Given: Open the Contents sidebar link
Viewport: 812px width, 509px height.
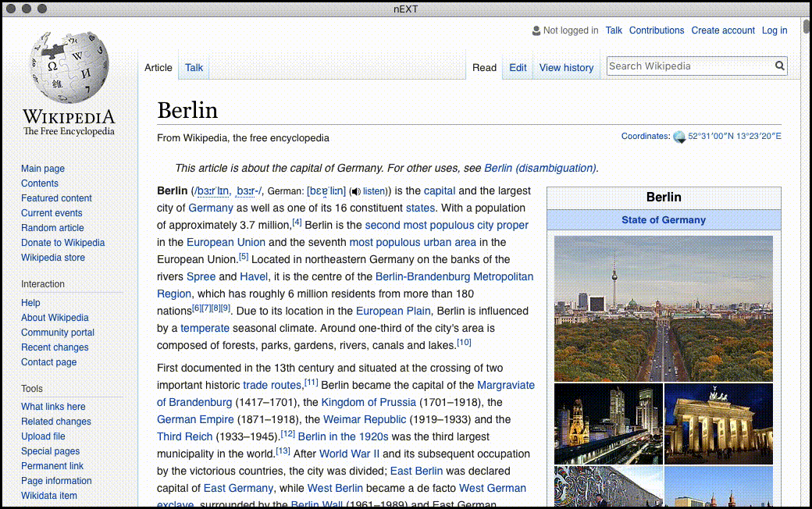Looking at the screenshot, I should [40, 183].
